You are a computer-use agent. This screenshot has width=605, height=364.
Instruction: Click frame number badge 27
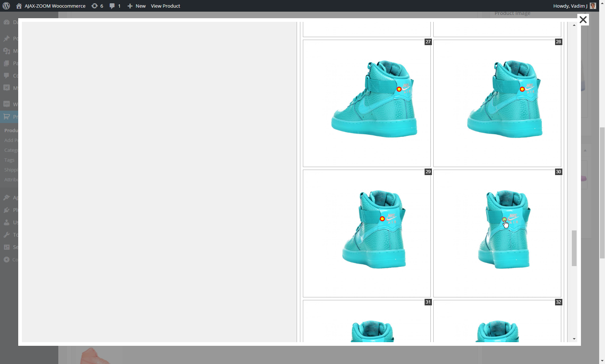click(428, 42)
